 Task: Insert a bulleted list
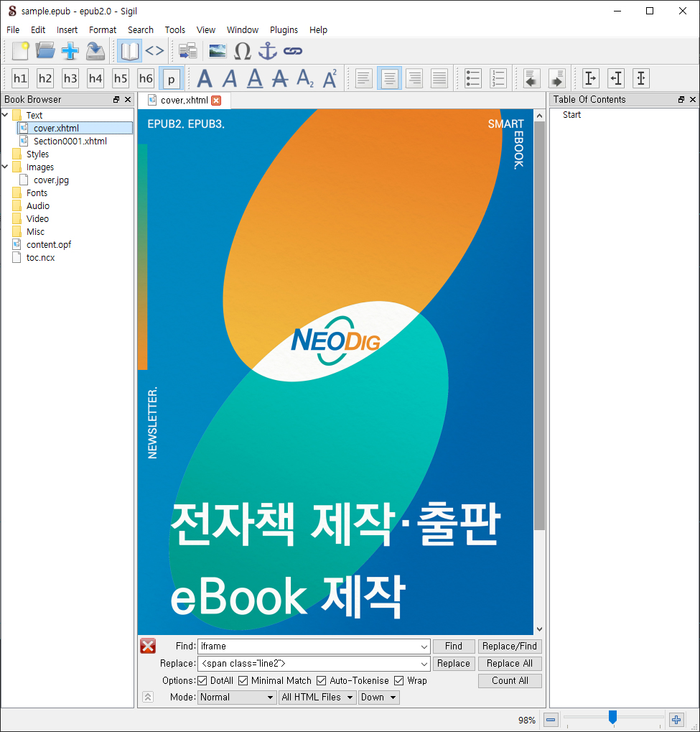click(472, 78)
